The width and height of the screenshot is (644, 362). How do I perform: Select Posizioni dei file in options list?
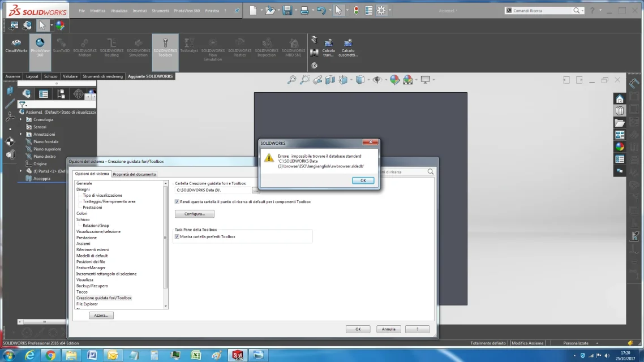(91, 261)
